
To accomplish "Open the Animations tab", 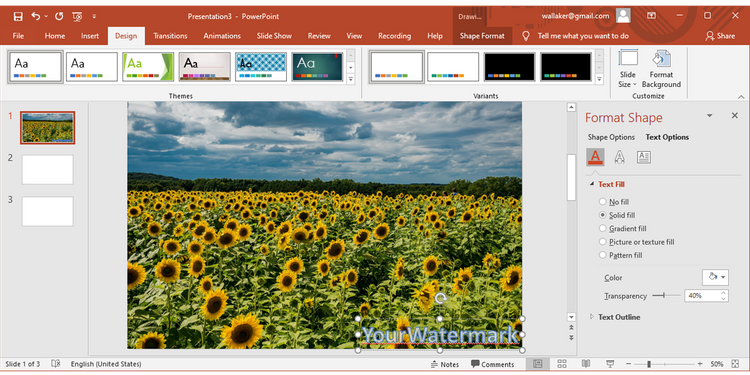I will [222, 36].
